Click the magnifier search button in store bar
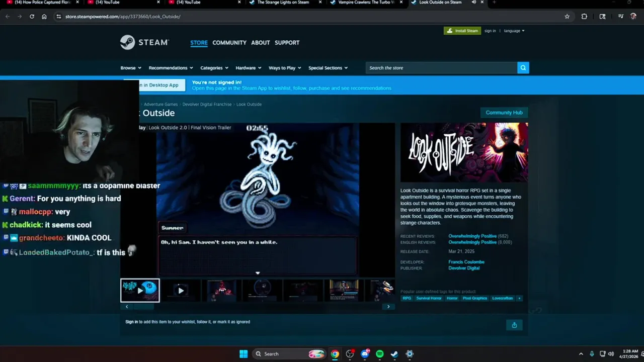Viewport: 644px width, 362px height. [x=523, y=68]
